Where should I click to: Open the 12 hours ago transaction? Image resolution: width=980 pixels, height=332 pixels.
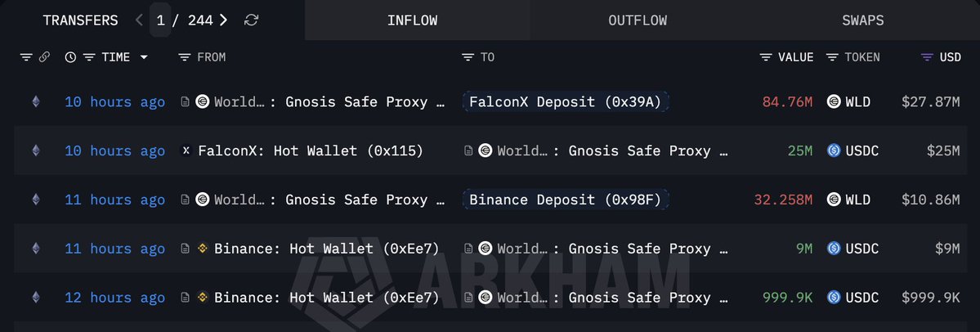pyautogui.click(x=114, y=298)
